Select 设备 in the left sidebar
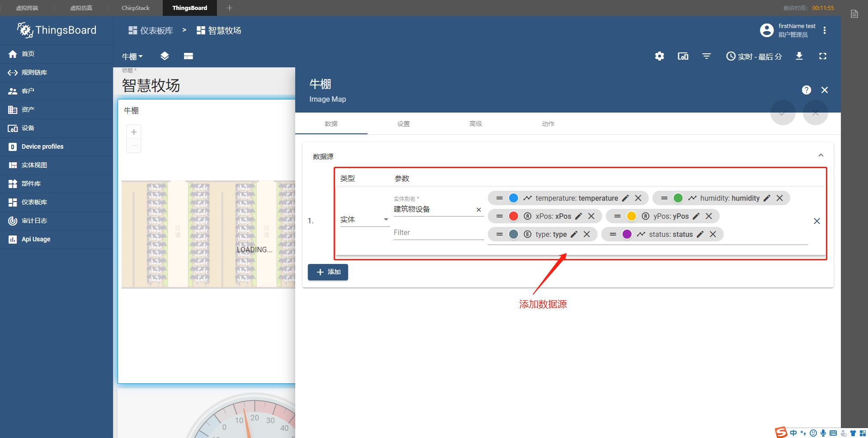Screen dimensions: 868x438 [x=28, y=128]
